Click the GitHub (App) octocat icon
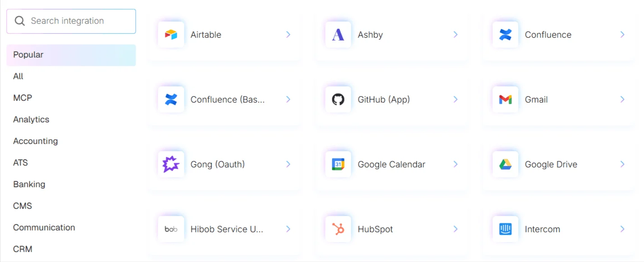644x262 pixels. [338, 99]
